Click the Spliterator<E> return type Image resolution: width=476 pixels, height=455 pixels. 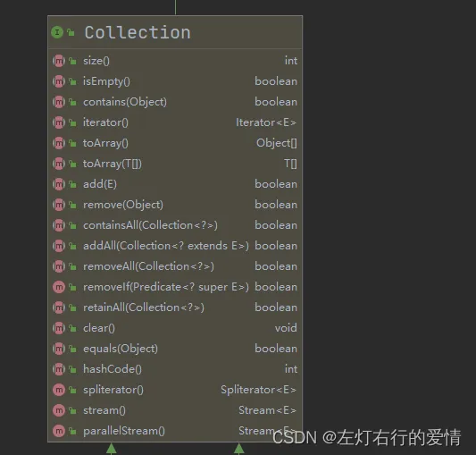click(x=258, y=390)
